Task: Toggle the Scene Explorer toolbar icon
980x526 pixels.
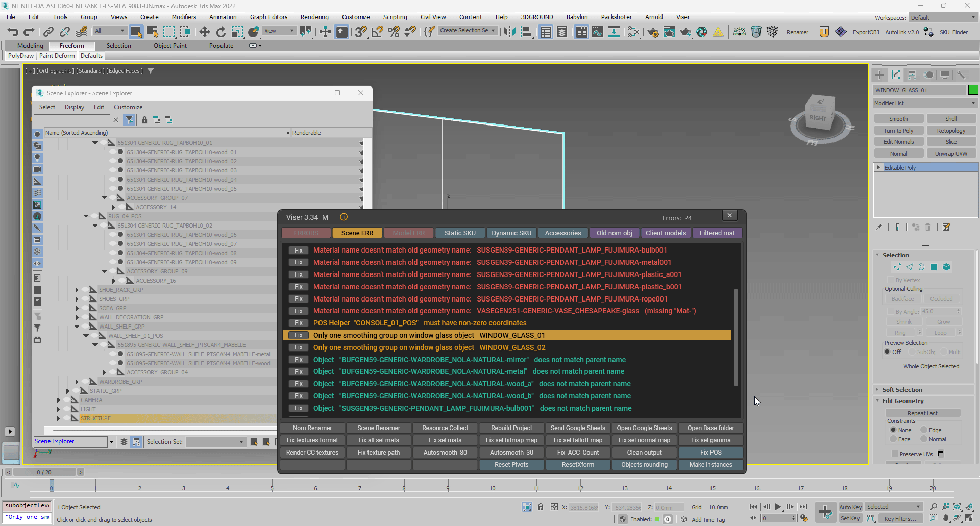Action: (x=546, y=32)
